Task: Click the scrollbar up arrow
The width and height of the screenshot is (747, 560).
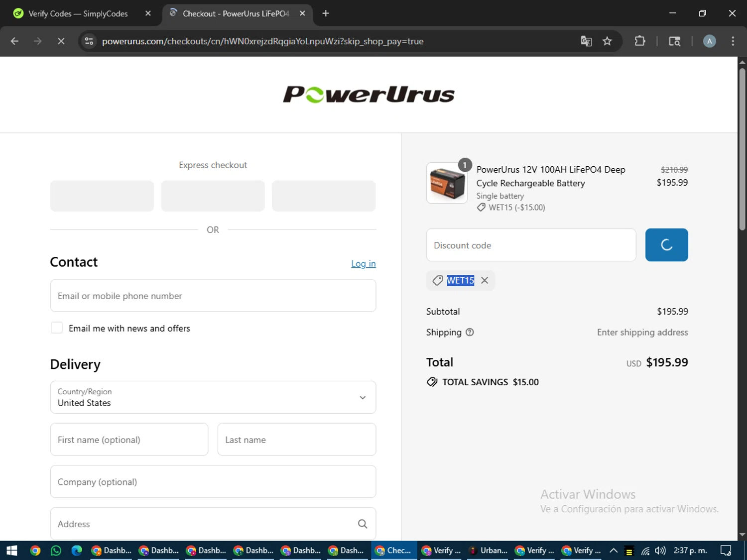Action: coord(742,62)
